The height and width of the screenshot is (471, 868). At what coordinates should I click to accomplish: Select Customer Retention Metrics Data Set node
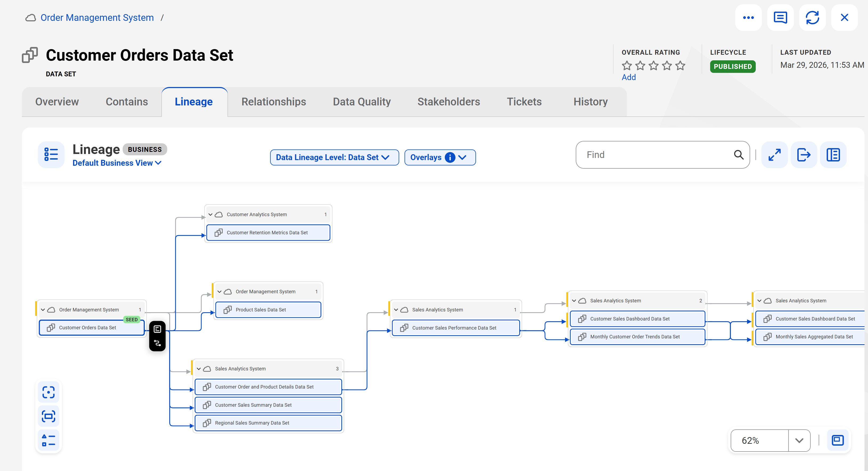268,233
